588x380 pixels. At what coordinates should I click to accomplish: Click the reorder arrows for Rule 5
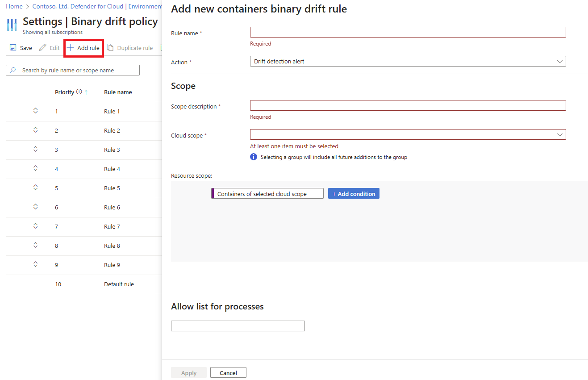(36, 188)
